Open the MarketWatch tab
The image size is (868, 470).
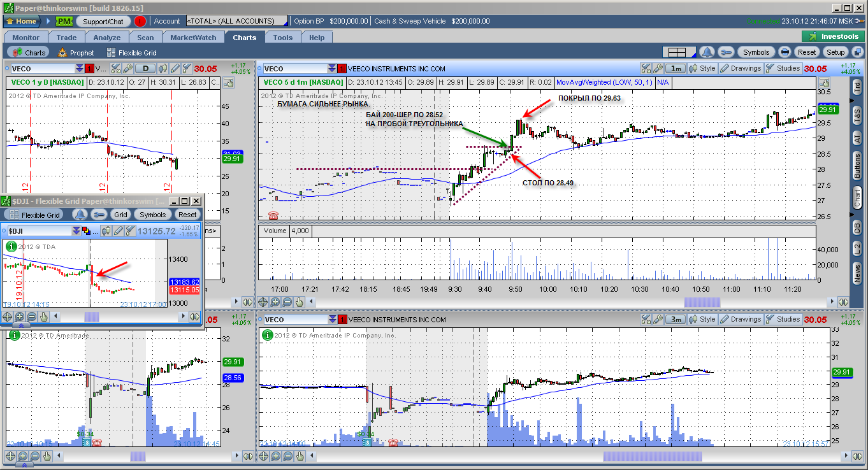(x=193, y=38)
